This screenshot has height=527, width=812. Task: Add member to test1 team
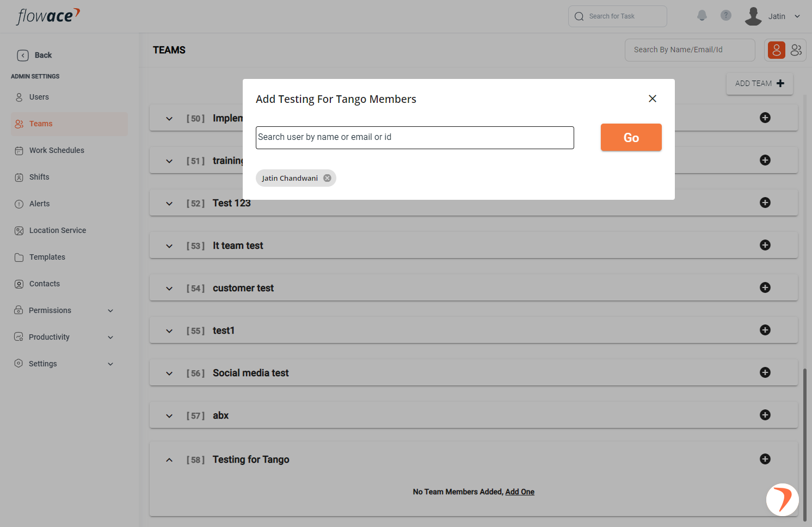point(765,330)
